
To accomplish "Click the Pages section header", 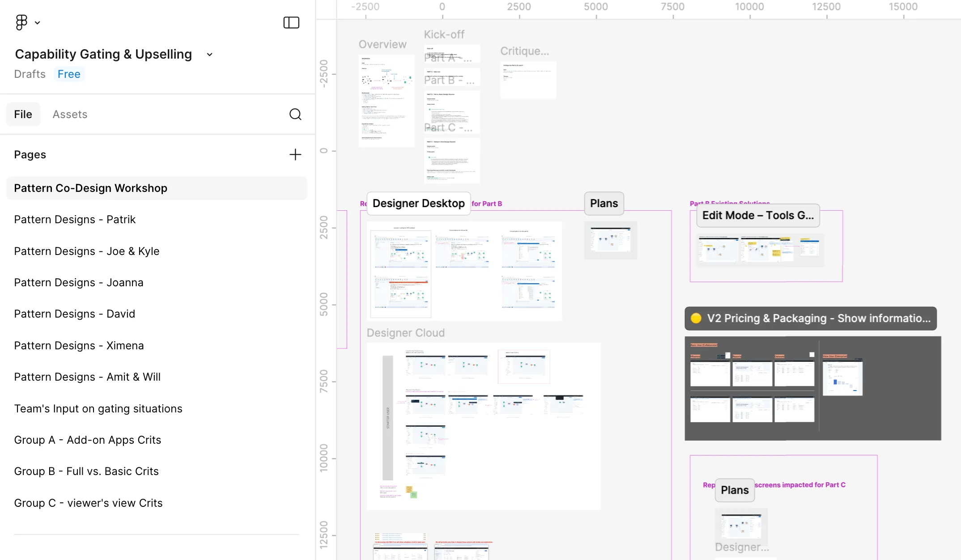I will click(x=30, y=154).
